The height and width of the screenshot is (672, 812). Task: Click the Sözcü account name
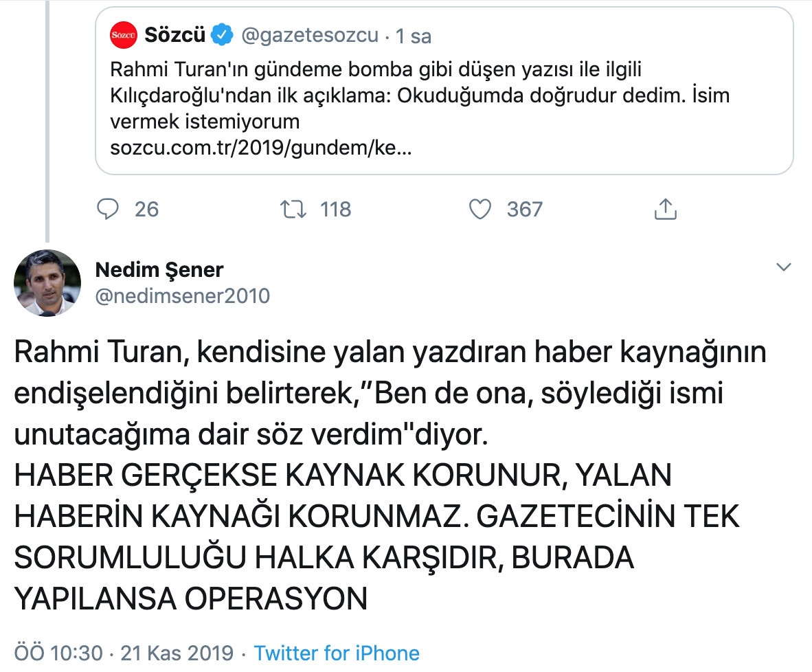tap(175, 35)
